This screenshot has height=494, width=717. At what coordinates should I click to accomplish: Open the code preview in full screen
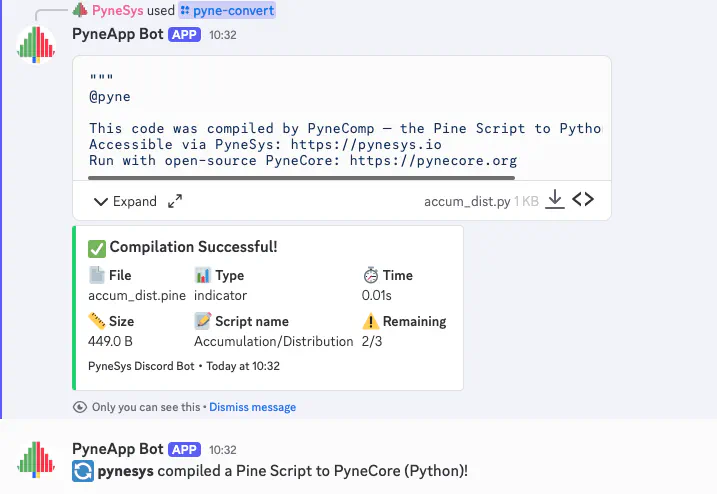click(x=175, y=201)
